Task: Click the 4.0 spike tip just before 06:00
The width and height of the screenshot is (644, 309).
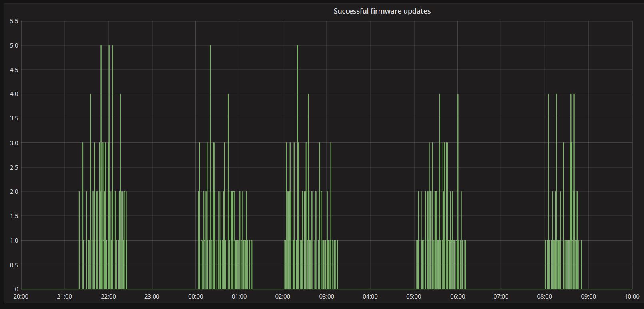Action: pos(458,95)
